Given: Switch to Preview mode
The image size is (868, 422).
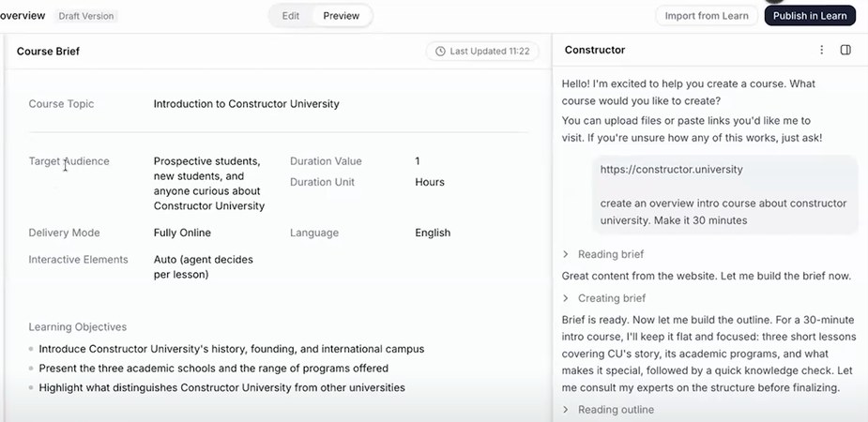Looking at the screenshot, I should tap(341, 16).
